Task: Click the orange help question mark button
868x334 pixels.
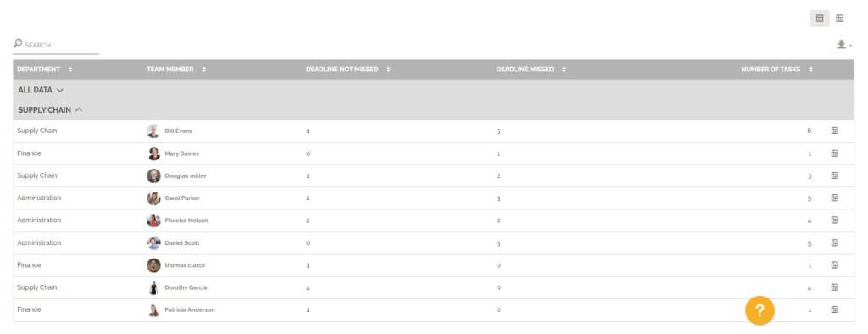Action: pyautogui.click(x=759, y=310)
